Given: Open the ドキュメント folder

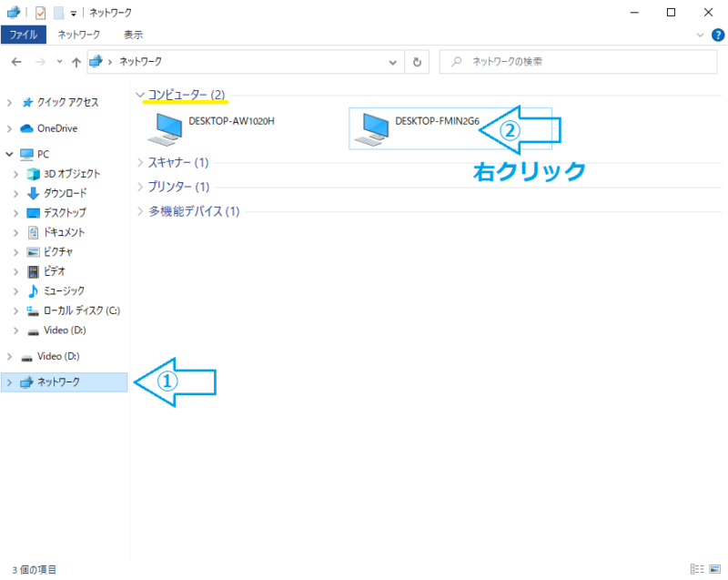Looking at the screenshot, I should 64,232.
